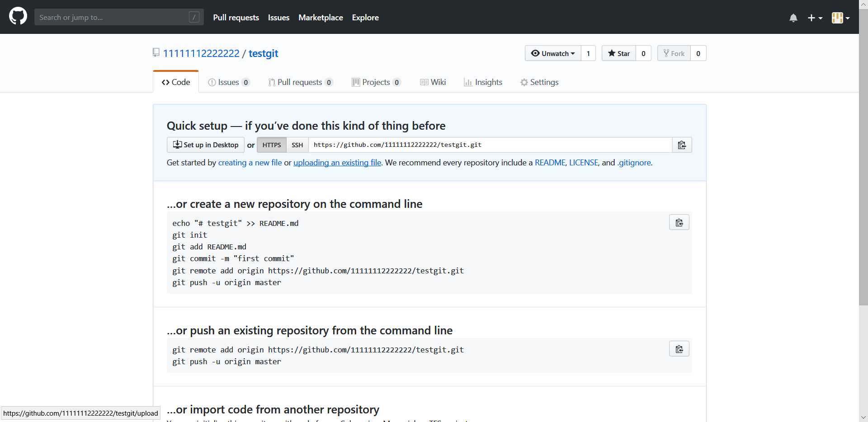Open Marketplace in the top navigation
The width and height of the screenshot is (868, 422).
click(x=321, y=18)
